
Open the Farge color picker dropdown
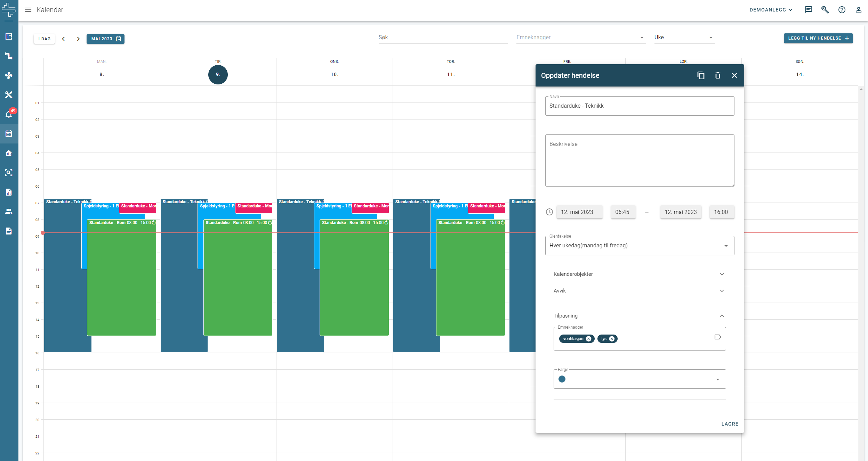click(x=639, y=379)
